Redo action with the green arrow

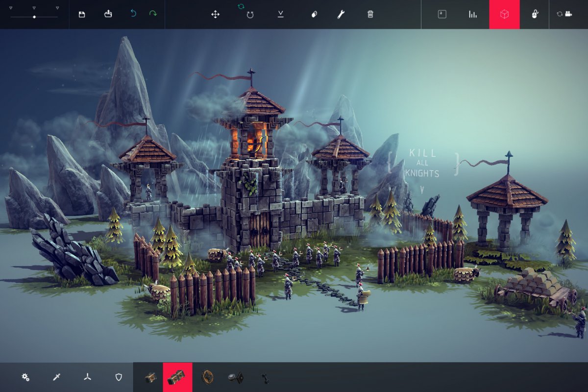coord(153,14)
